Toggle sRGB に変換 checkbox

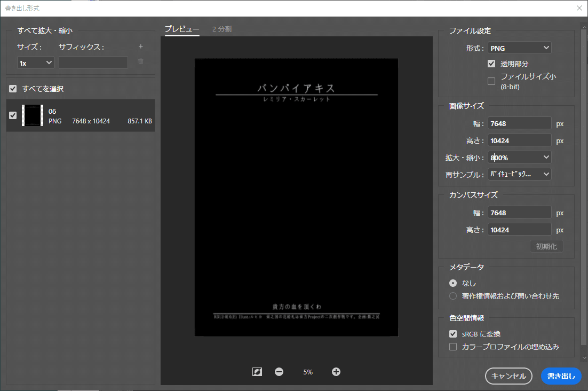pos(453,334)
